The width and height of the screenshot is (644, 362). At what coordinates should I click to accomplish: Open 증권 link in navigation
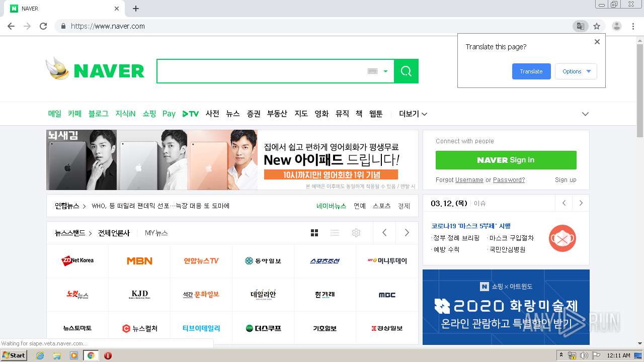(x=254, y=114)
